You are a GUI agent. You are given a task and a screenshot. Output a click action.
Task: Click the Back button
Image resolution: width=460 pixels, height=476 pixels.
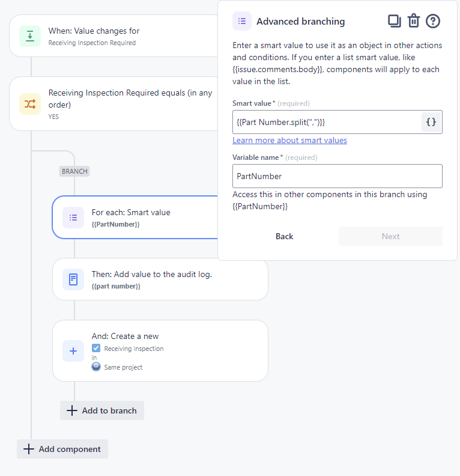(285, 236)
